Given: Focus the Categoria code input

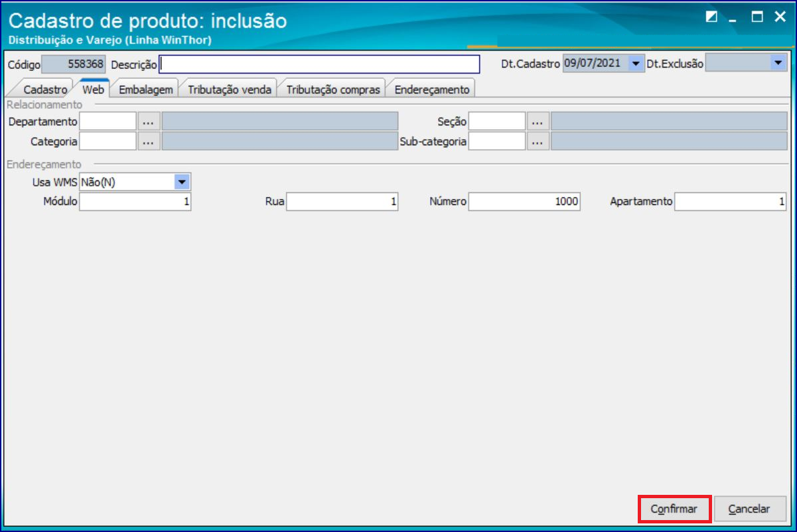Looking at the screenshot, I should tap(108, 141).
